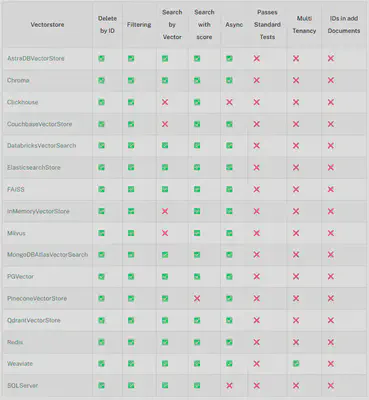Click Clickhouse Async red cross icon
Viewport: 369px width, 400px height.
[229, 102]
